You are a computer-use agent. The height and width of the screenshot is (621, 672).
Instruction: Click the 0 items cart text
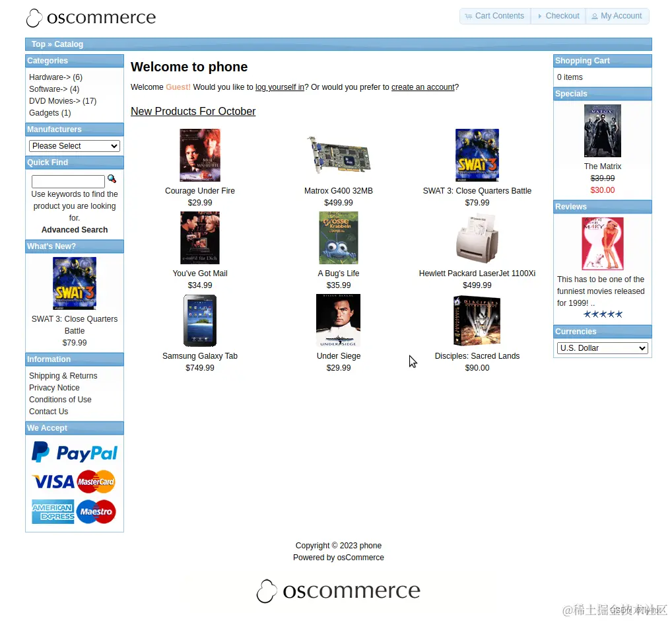(x=570, y=77)
